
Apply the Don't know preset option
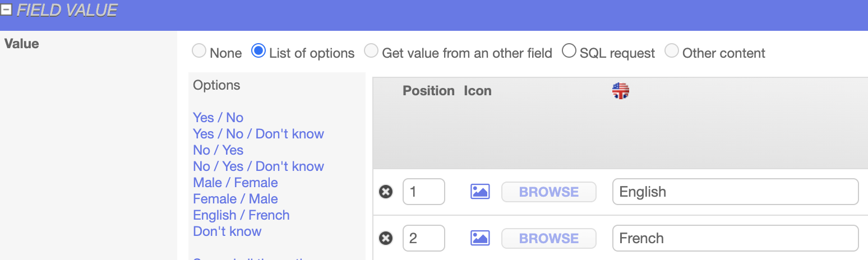(x=227, y=231)
